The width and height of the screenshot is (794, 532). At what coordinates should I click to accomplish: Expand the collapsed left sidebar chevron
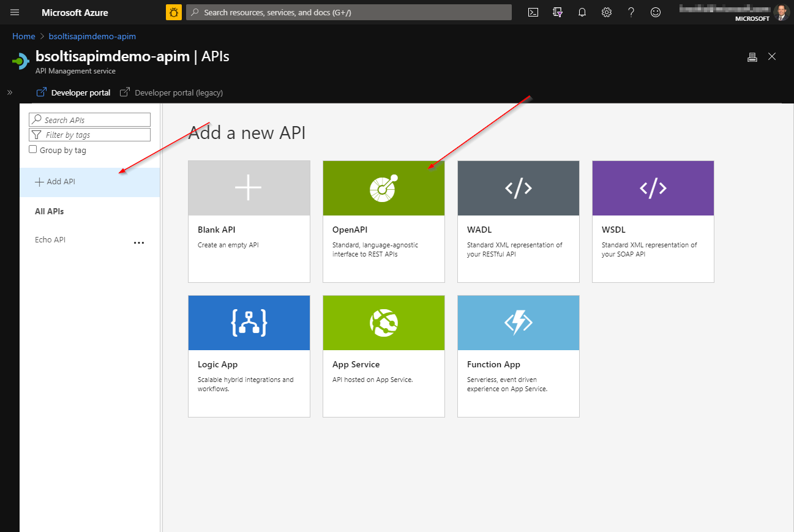[10, 92]
